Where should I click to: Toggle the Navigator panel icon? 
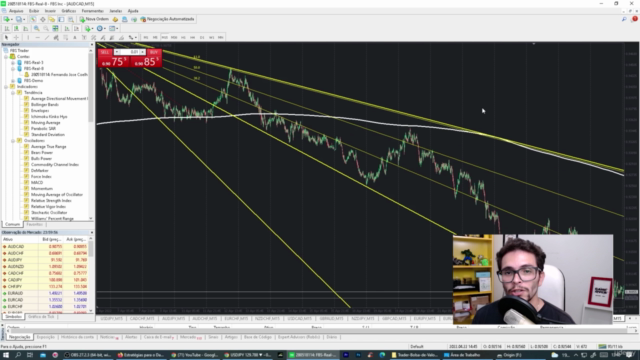(52, 19)
